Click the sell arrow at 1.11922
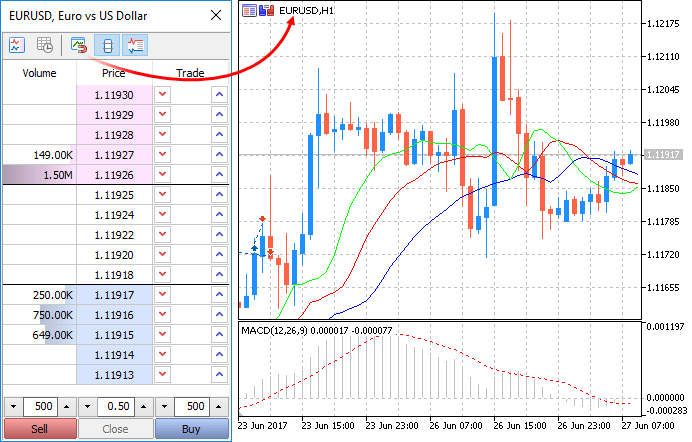 [162, 234]
